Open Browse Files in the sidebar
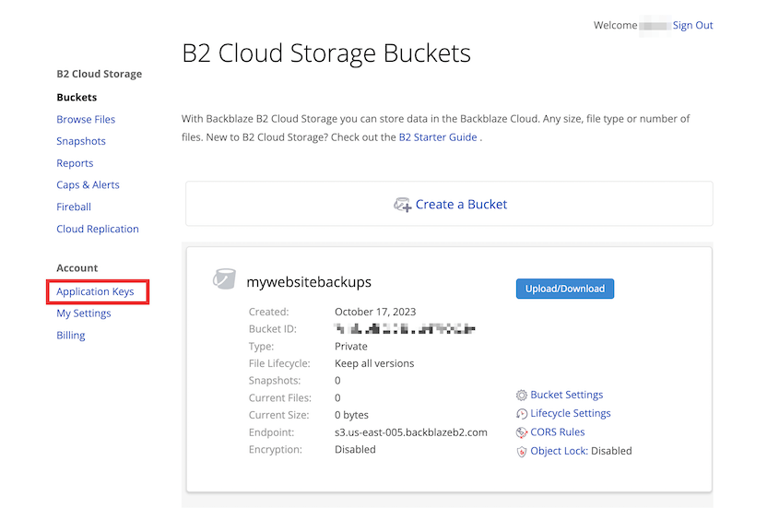 [x=86, y=119]
